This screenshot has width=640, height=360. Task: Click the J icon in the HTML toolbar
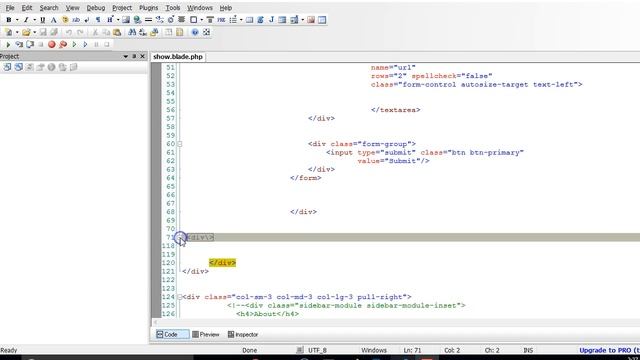pyautogui.click(x=271, y=20)
